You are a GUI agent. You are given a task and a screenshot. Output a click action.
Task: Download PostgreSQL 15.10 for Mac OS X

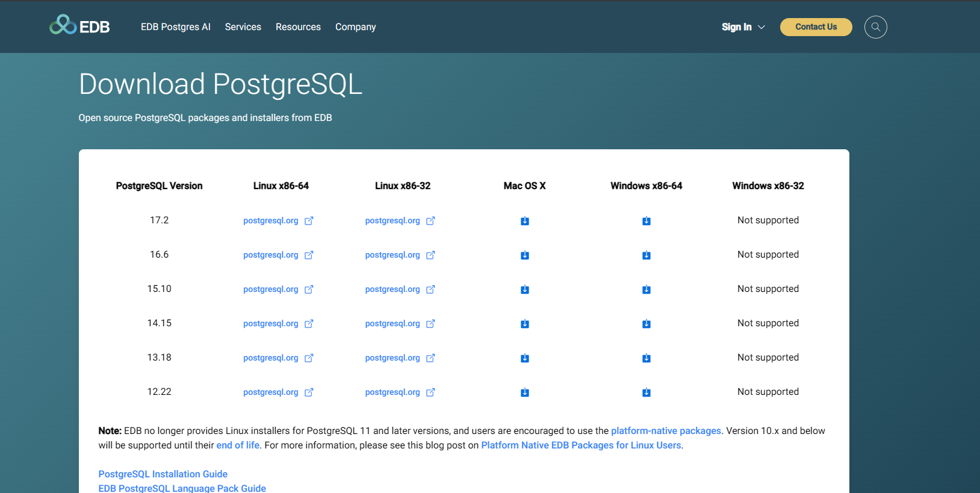pyautogui.click(x=525, y=290)
